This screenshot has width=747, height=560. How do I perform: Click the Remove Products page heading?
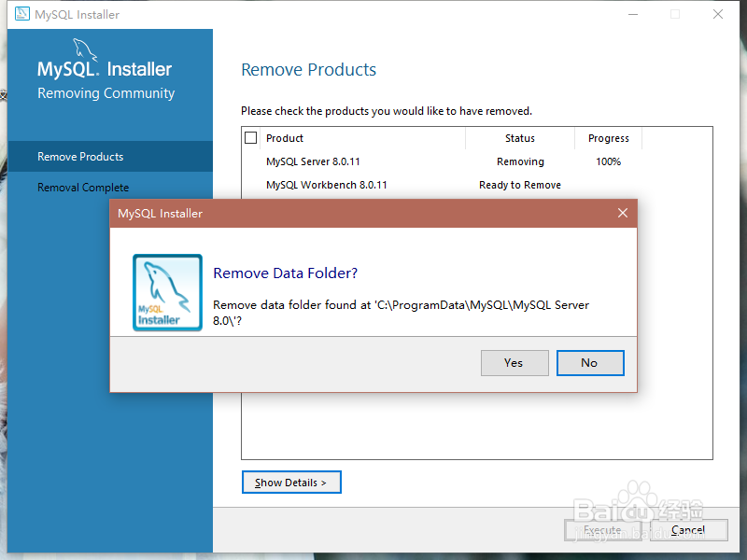pyautogui.click(x=309, y=69)
